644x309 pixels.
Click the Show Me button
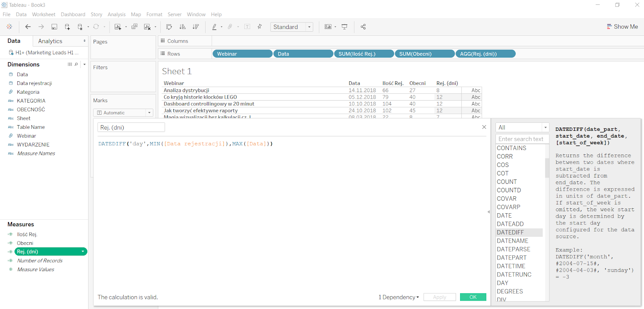pos(622,27)
